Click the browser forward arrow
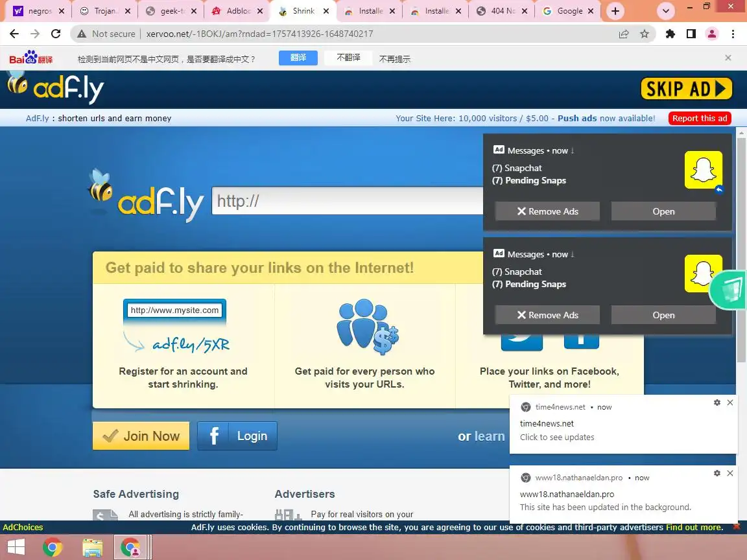This screenshot has width=747, height=560. [x=35, y=34]
